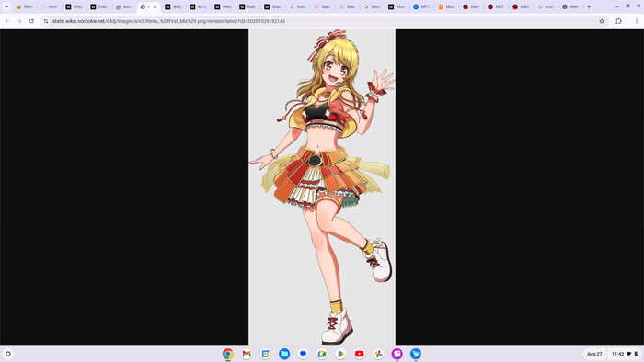The width and height of the screenshot is (644, 362).
Task: Switch to the Google 'mon' tab
Action: click(x=546, y=6)
